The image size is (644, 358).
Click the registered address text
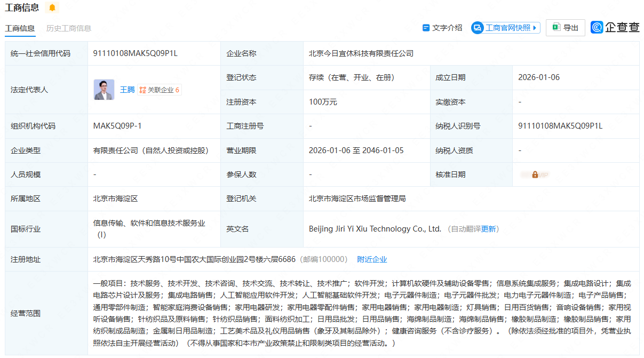pyautogui.click(x=194, y=259)
